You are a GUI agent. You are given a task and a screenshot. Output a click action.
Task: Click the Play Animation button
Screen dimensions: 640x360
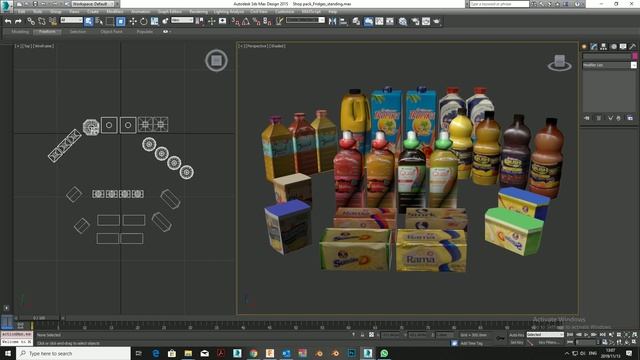point(587,335)
